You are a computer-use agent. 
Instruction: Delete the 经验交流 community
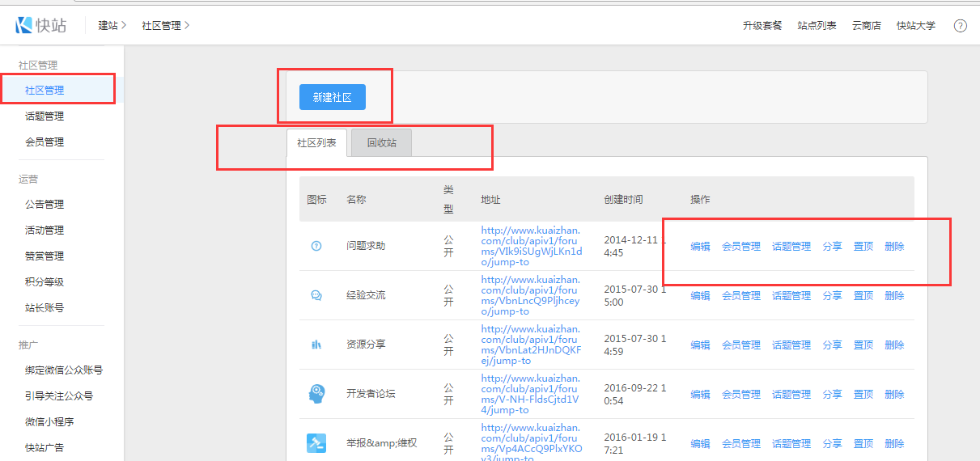(894, 296)
